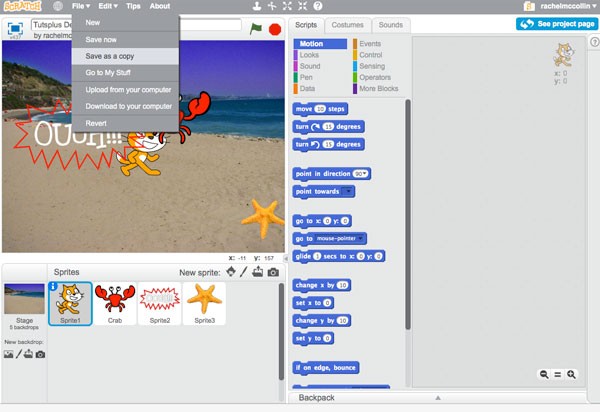Viewport: 600px width, 412px height.
Task: Select the Pen block category
Action: pos(320,77)
